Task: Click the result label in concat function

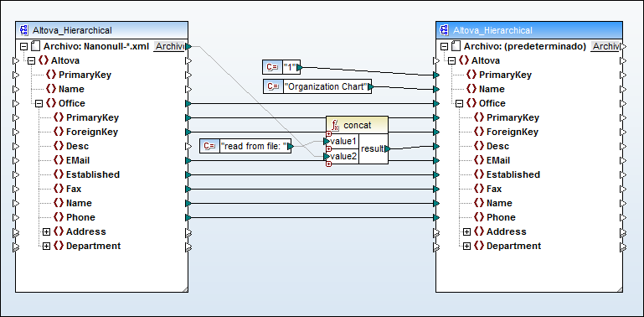Action: [x=372, y=148]
